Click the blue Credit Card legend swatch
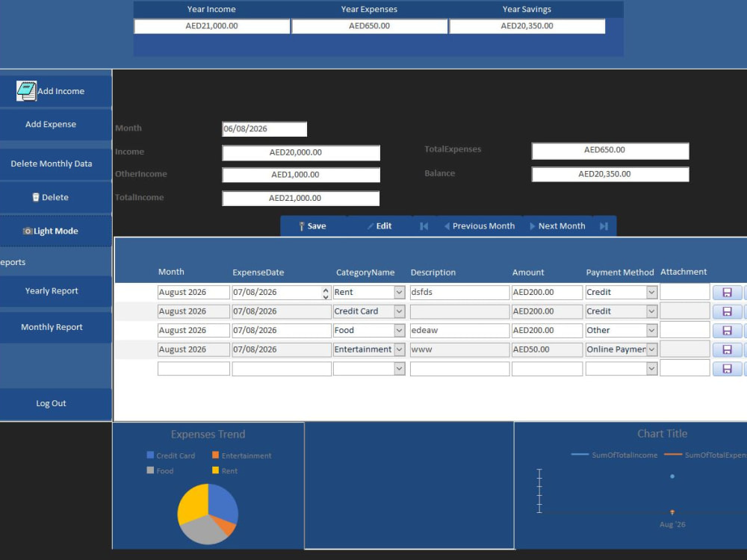 pos(151,455)
